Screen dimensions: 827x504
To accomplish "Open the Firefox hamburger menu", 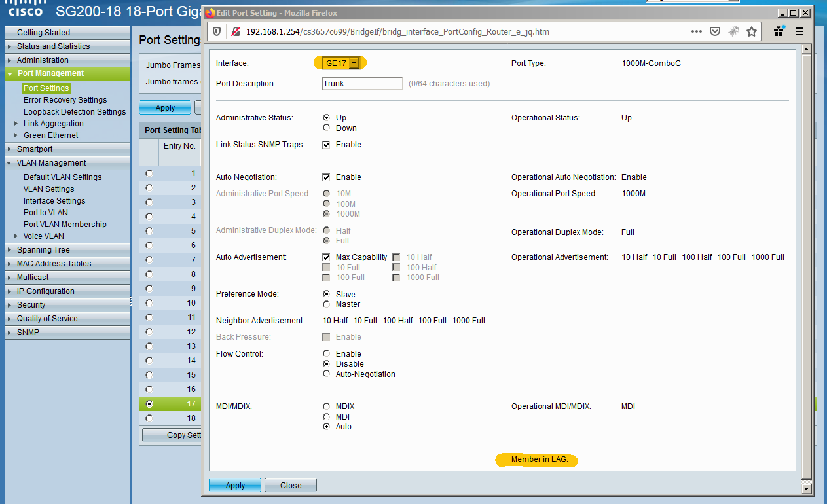I will coord(799,31).
